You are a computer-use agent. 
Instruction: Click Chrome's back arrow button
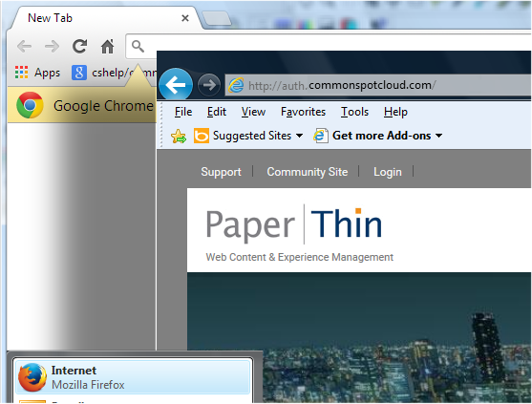(25, 46)
